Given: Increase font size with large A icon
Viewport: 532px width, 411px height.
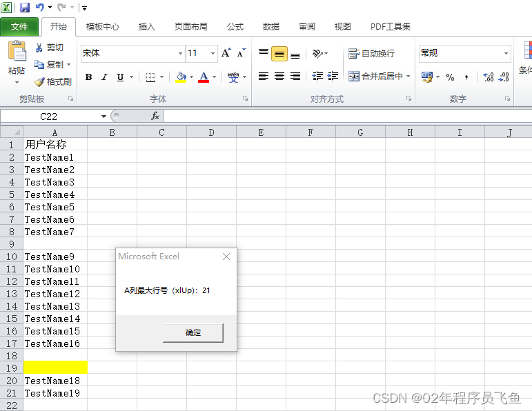Looking at the screenshot, I should [226, 53].
